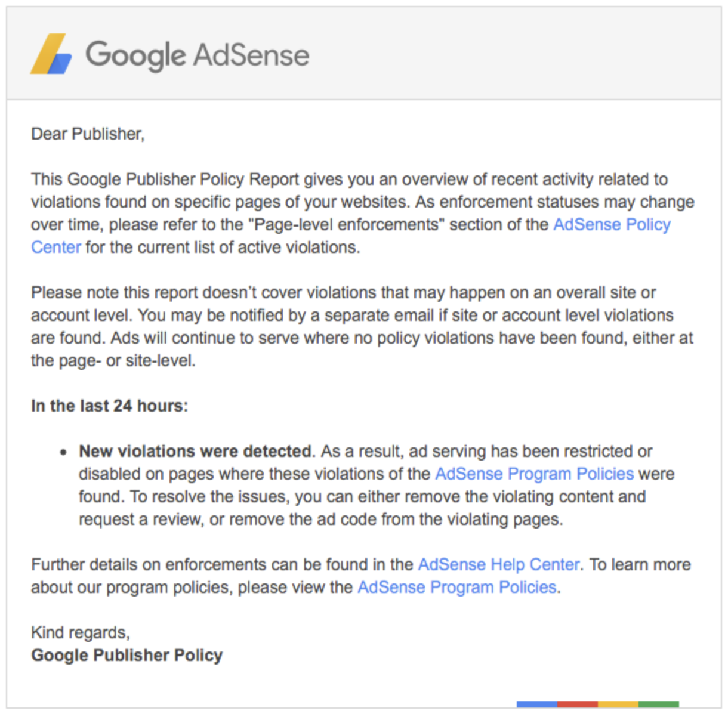This screenshot has width=728, height=717.
Task: Click 'This Google Publisher Policy Report' opening words
Action: point(165,179)
